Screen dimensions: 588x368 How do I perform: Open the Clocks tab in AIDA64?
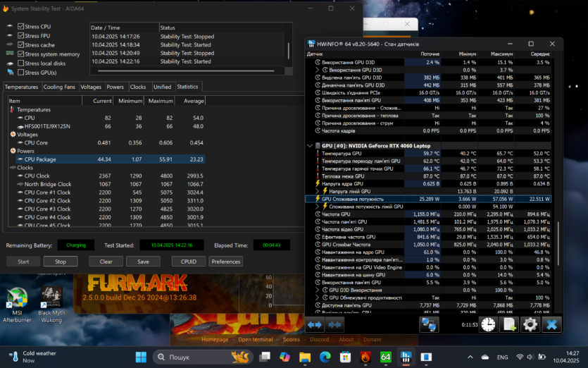[137, 87]
